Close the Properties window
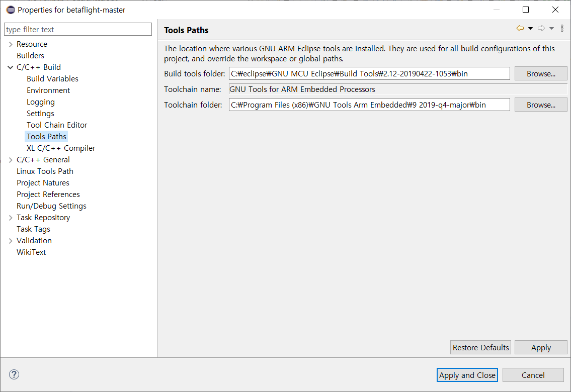Viewport: 571px width, 392px height. click(x=555, y=10)
